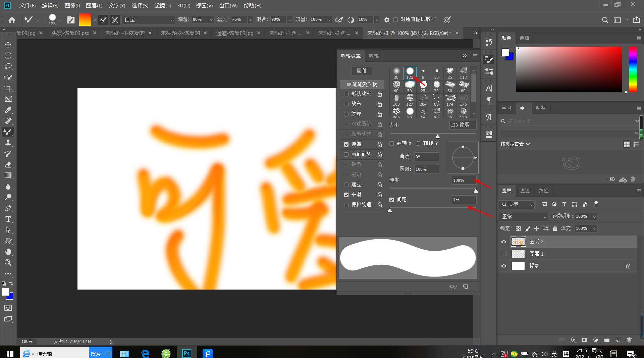644x358 pixels.
Task: Toggle the 间距 checkbox
Action: (391, 200)
